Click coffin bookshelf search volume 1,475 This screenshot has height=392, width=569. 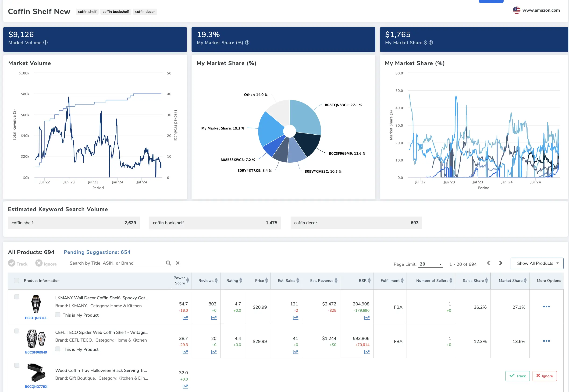(x=215, y=223)
